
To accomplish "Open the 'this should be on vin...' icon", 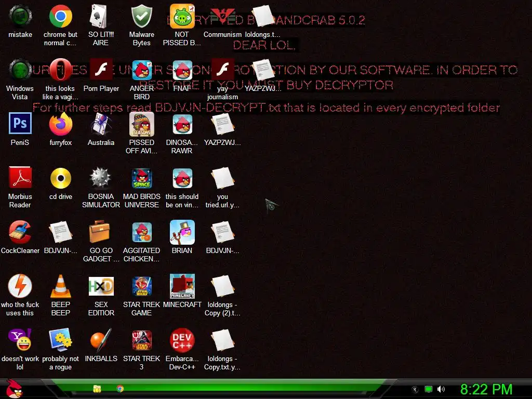I will click(x=182, y=178).
